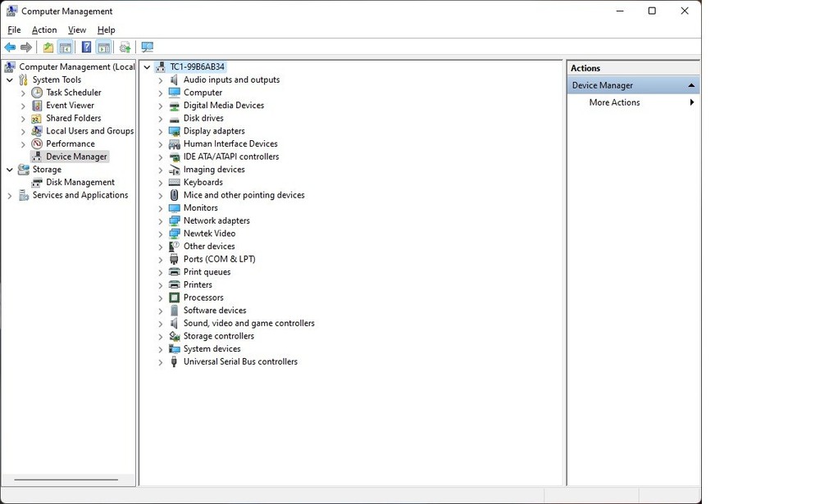This screenshot has width=820, height=504.
Task: Select Disk Management in the left tree
Action: point(80,183)
